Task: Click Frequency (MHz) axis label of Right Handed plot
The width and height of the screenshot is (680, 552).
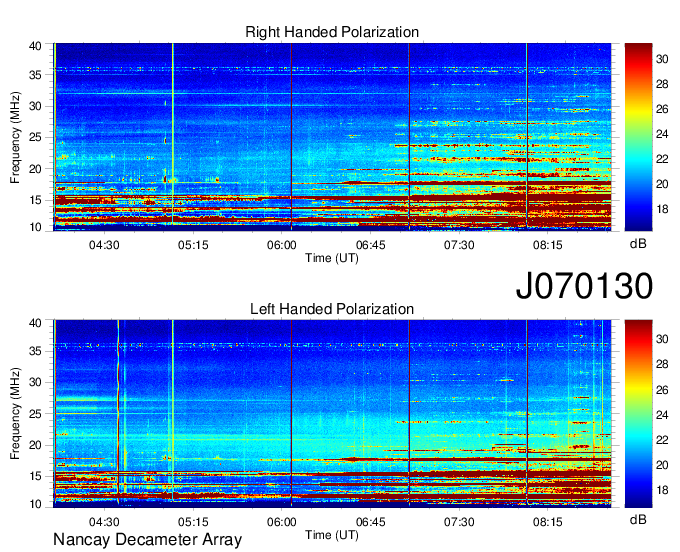Action: (x=15, y=137)
